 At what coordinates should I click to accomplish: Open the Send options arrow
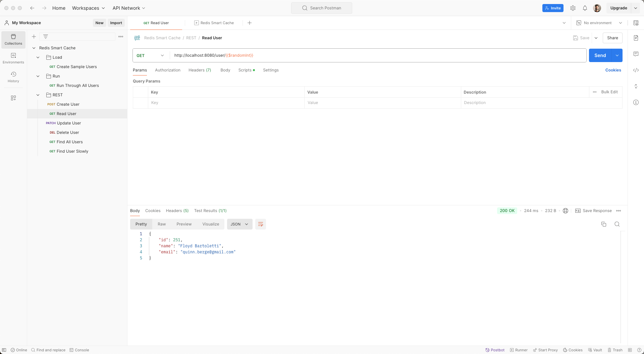[617, 55]
